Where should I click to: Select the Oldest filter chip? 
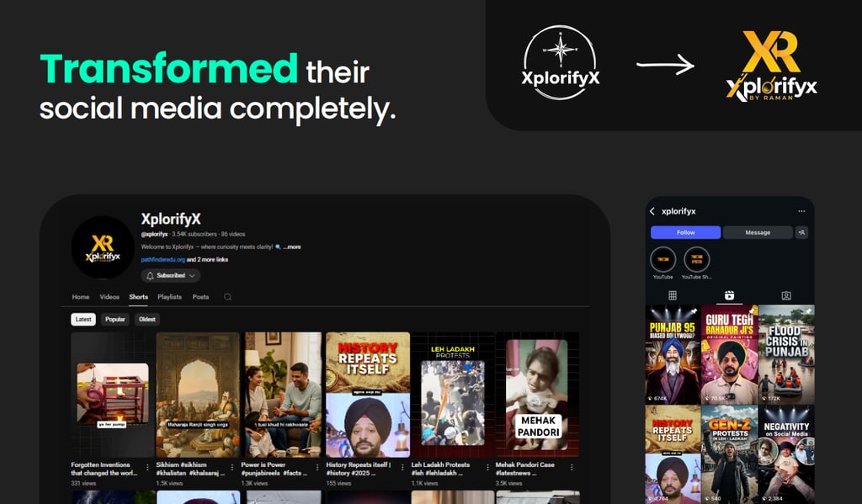[147, 320]
